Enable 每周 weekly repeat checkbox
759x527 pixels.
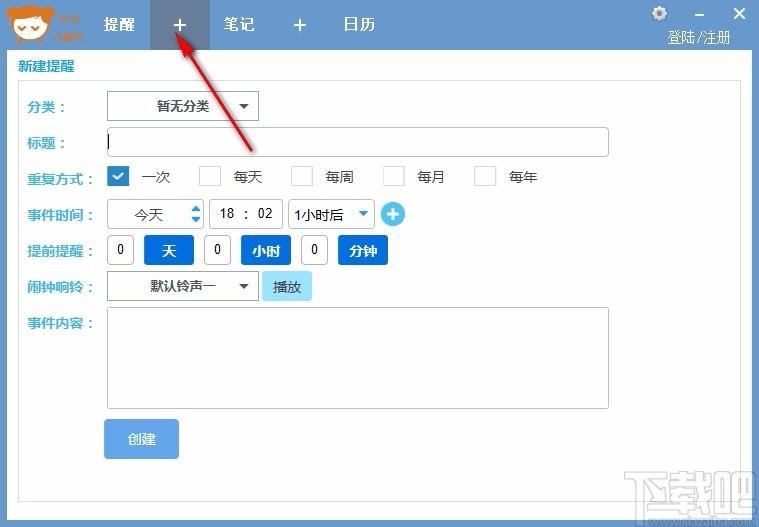pos(302,177)
